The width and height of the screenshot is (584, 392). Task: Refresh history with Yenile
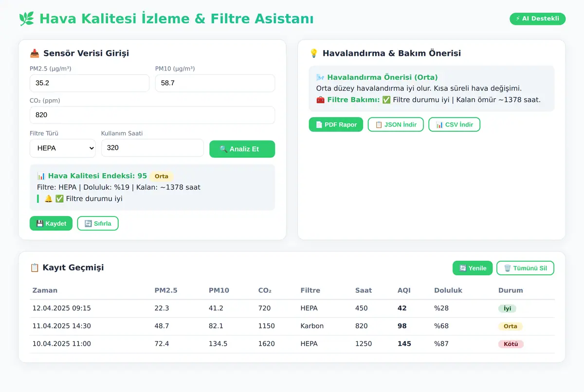(x=473, y=268)
